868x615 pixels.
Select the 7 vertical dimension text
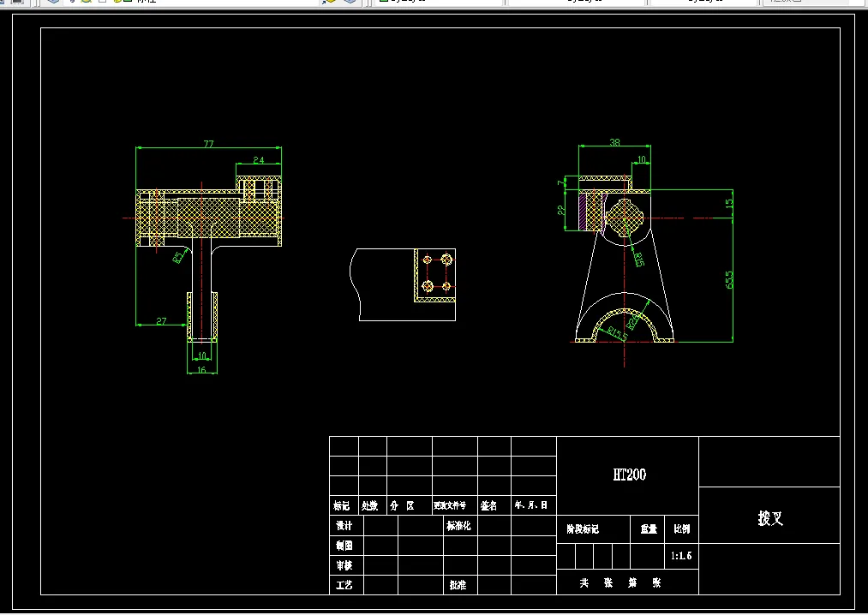click(560, 182)
